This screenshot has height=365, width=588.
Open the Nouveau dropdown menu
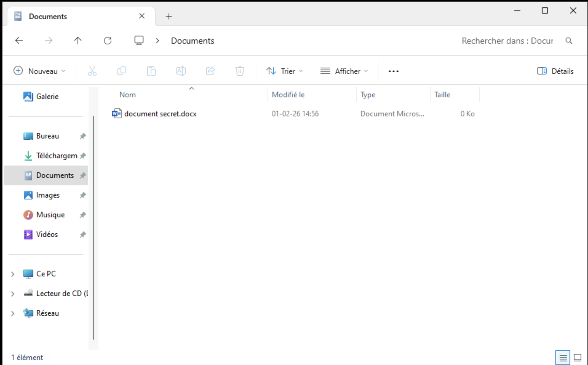pyautogui.click(x=39, y=71)
